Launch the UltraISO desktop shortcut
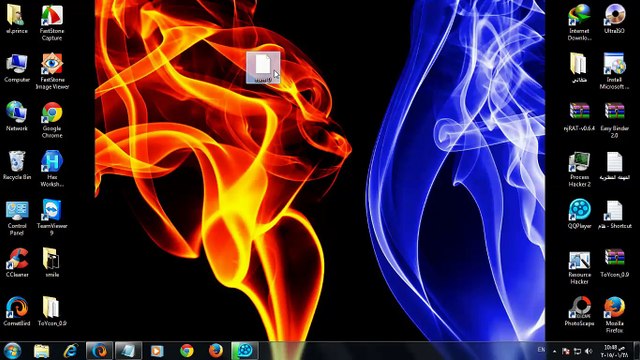Image resolution: width=640 pixels, height=360 pixels. click(614, 20)
